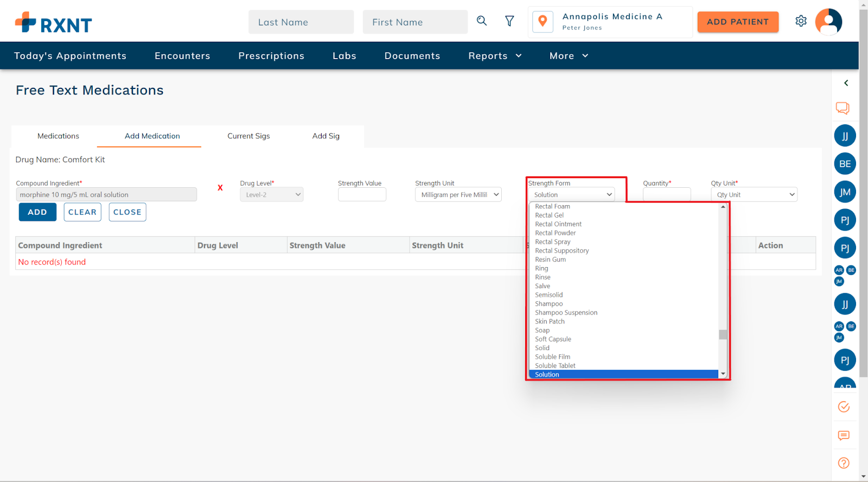This screenshot has width=868, height=482.
Task: Remove the compound ingredient with red X
Action: [220, 188]
